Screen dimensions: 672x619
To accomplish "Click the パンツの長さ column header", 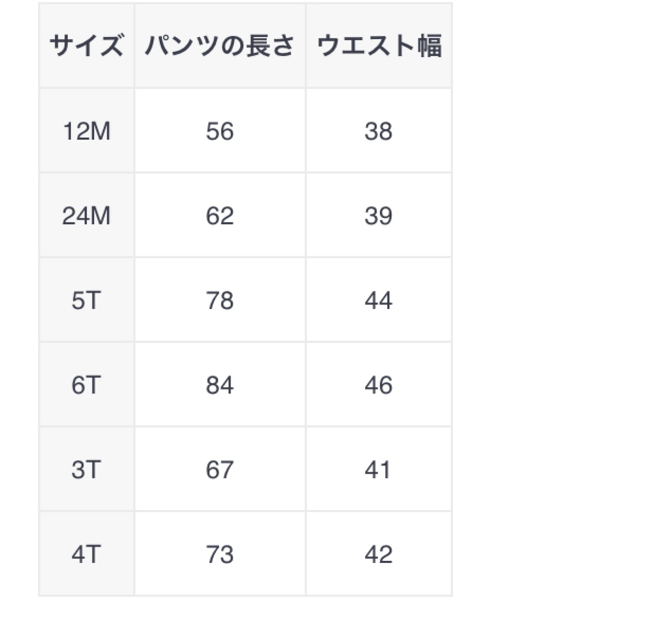I will 219,46.
